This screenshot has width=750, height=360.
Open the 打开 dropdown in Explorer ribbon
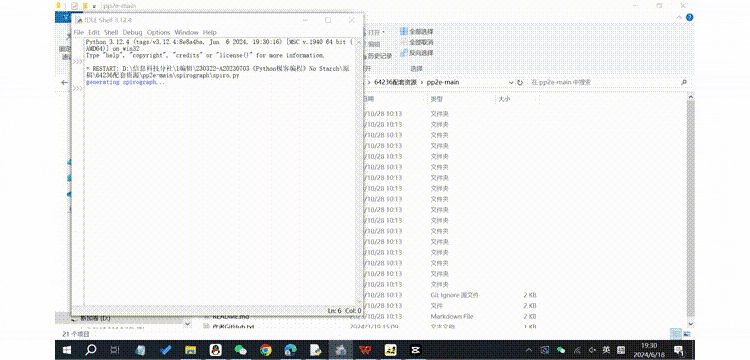[376, 33]
